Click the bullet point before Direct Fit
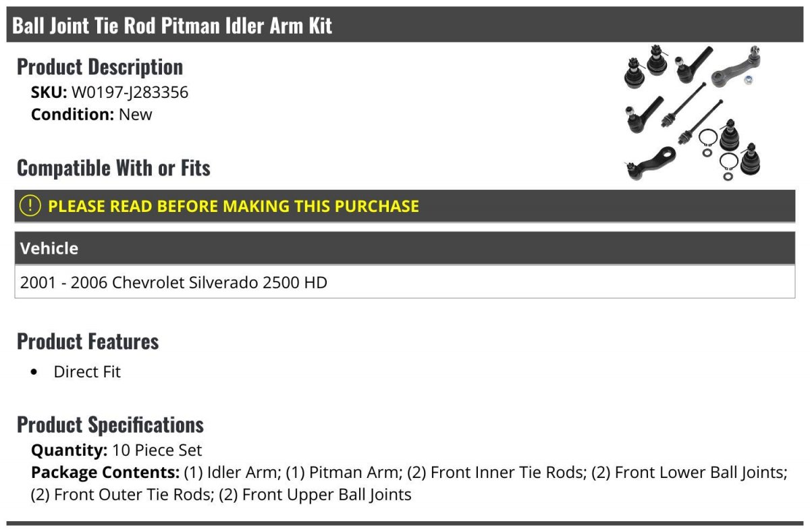This screenshot has height=532, width=810. 34,373
